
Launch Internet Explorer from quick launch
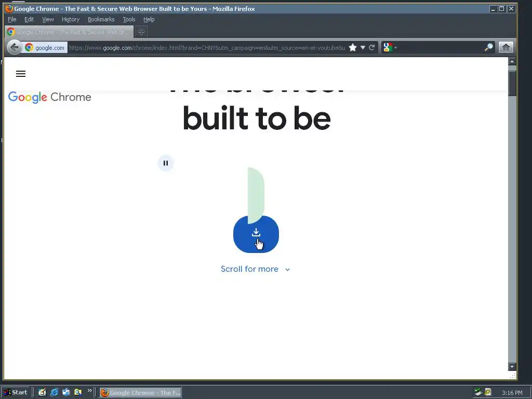(x=54, y=392)
